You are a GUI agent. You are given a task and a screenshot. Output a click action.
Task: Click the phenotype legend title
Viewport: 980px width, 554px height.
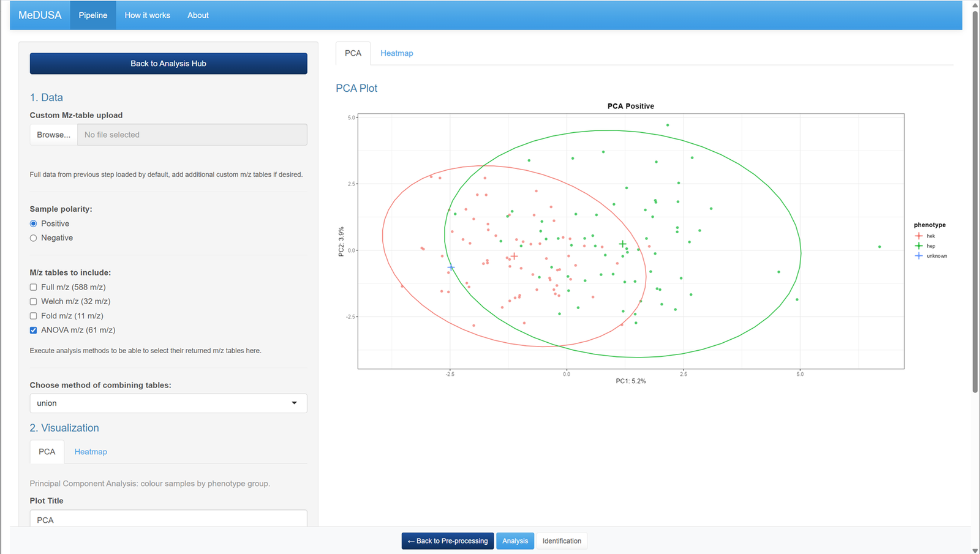(x=930, y=225)
